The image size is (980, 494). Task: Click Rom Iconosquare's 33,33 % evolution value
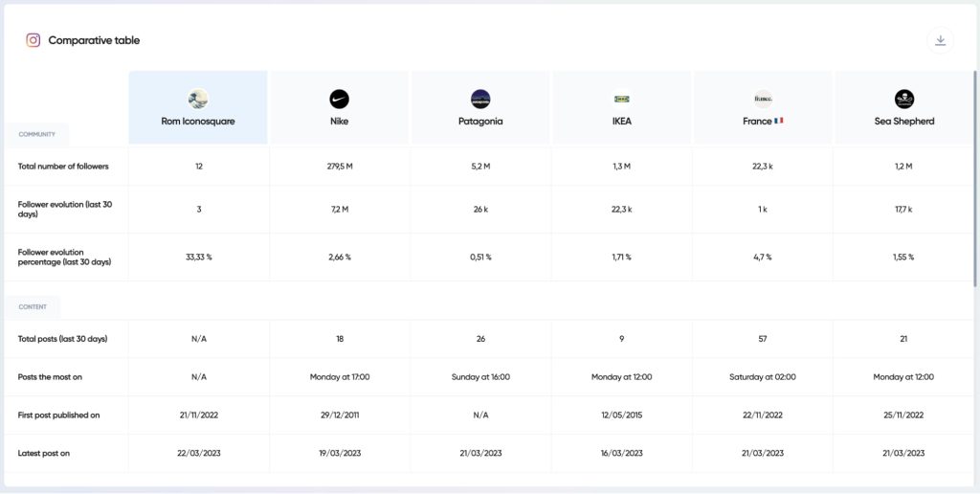click(199, 258)
